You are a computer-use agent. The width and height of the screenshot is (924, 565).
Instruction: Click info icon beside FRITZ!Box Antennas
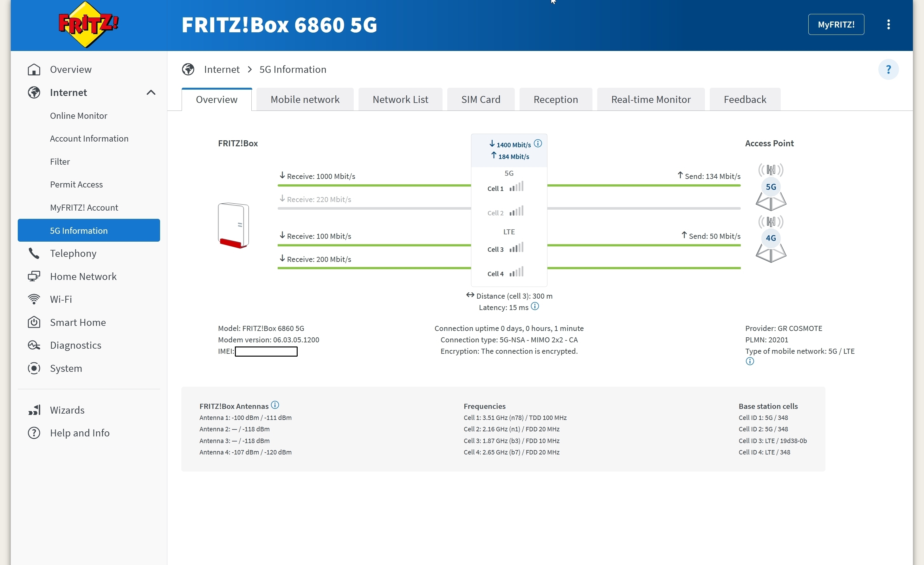point(275,405)
